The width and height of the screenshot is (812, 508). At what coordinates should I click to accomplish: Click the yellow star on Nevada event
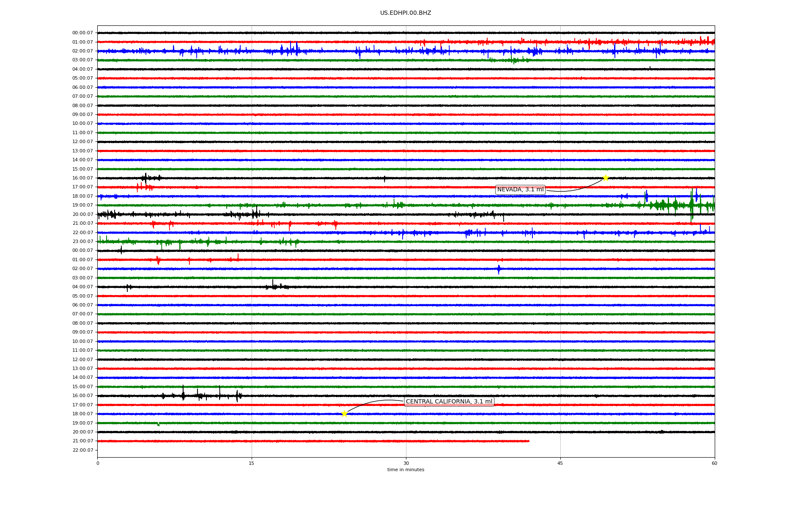tap(605, 178)
